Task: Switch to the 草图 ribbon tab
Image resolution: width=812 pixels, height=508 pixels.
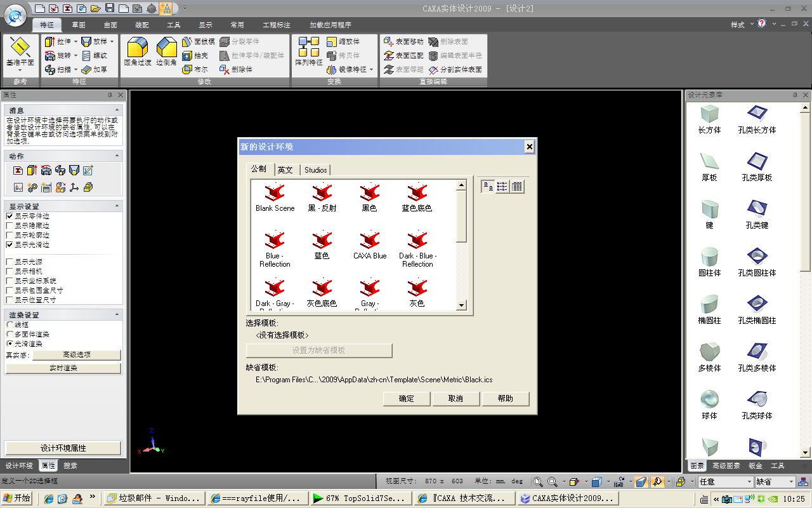Action: 79,25
